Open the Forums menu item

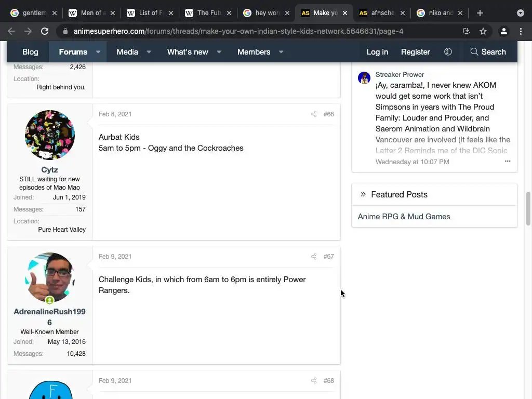[73, 52]
